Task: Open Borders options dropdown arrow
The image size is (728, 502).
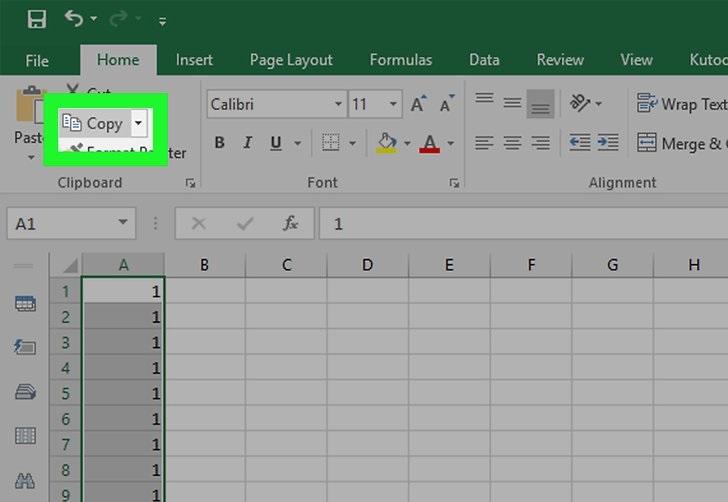Action: pyautogui.click(x=352, y=143)
